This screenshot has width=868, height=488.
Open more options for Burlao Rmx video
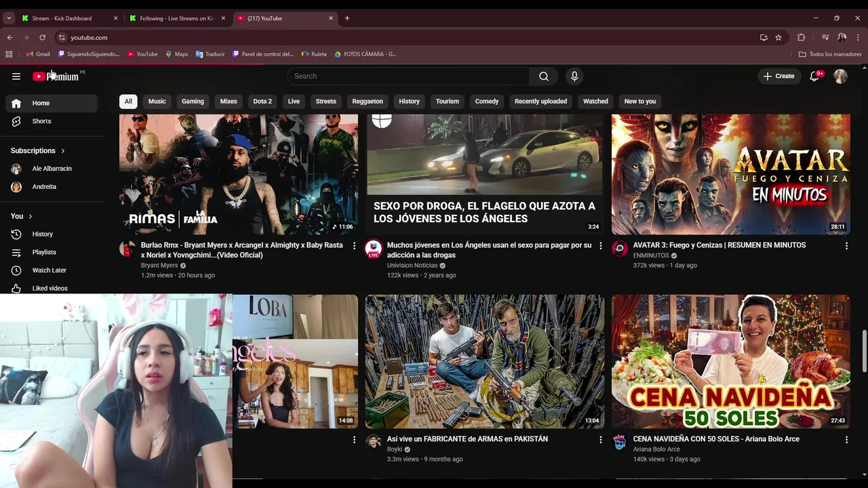[354, 246]
